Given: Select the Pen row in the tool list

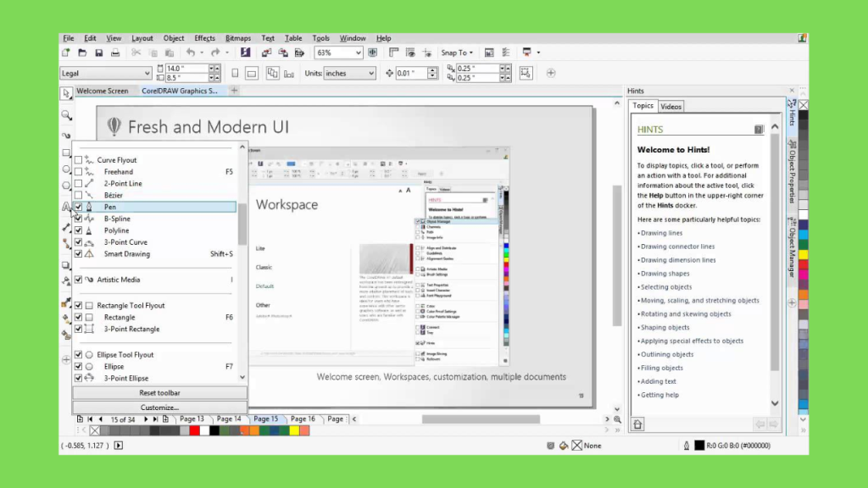Looking at the screenshot, I should point(154,207).
